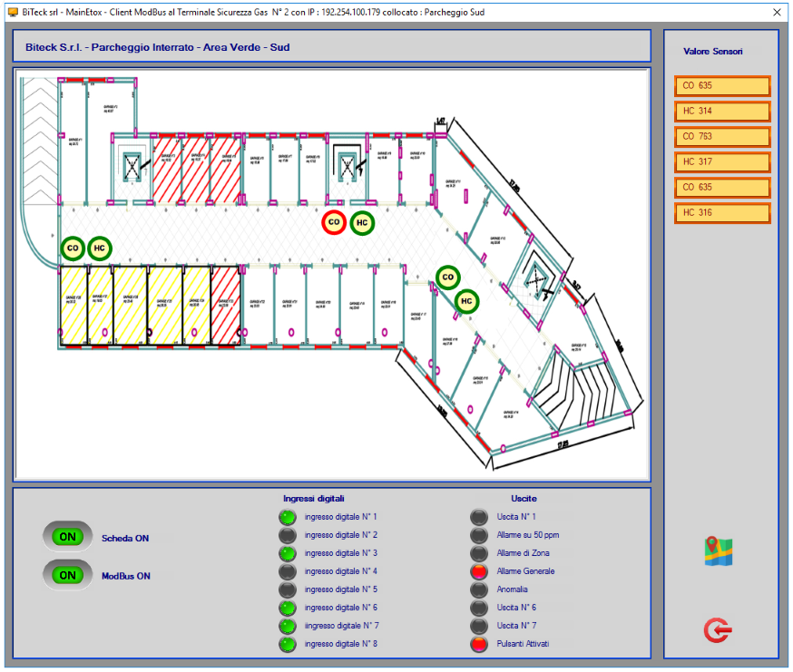Viewport: 793px width, 672px height.
Task: Toggle the ModBus ON switch
Action: coord(68,576)
